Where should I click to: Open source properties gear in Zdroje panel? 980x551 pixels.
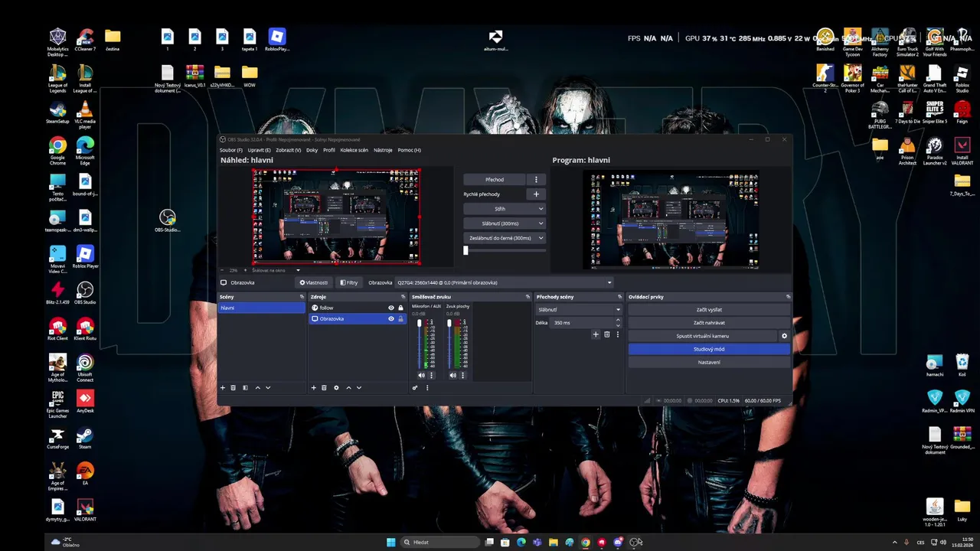(x=336, y=387)
